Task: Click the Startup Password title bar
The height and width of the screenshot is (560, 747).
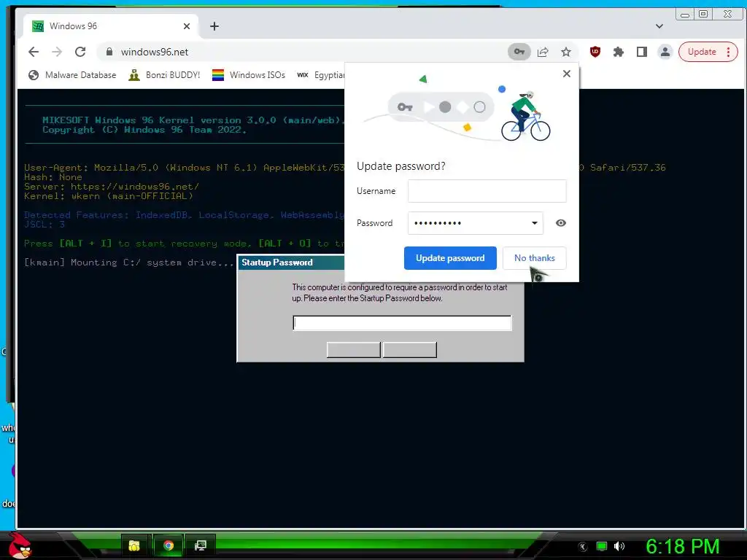Action: coord(291,262)
